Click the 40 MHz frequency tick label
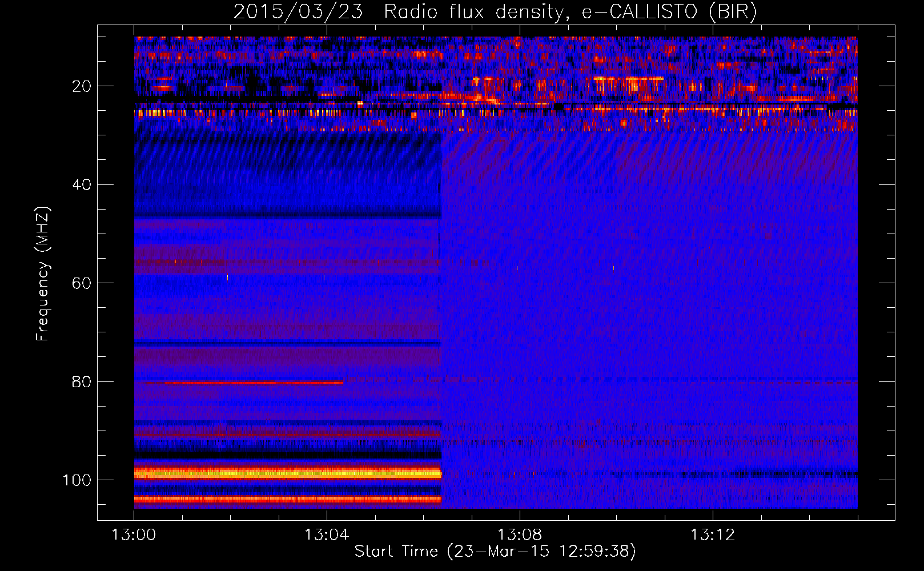 click(82, 184)
